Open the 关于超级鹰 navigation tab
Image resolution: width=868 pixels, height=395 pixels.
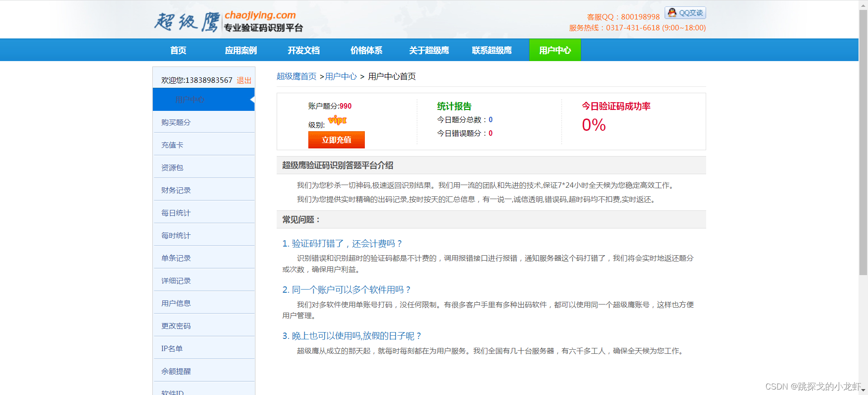click(429, 50)
